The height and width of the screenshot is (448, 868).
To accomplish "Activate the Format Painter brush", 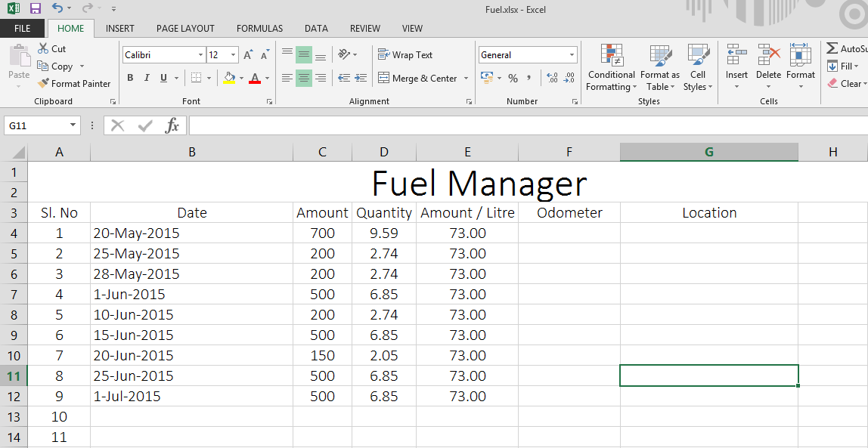I will pos(43,84).
